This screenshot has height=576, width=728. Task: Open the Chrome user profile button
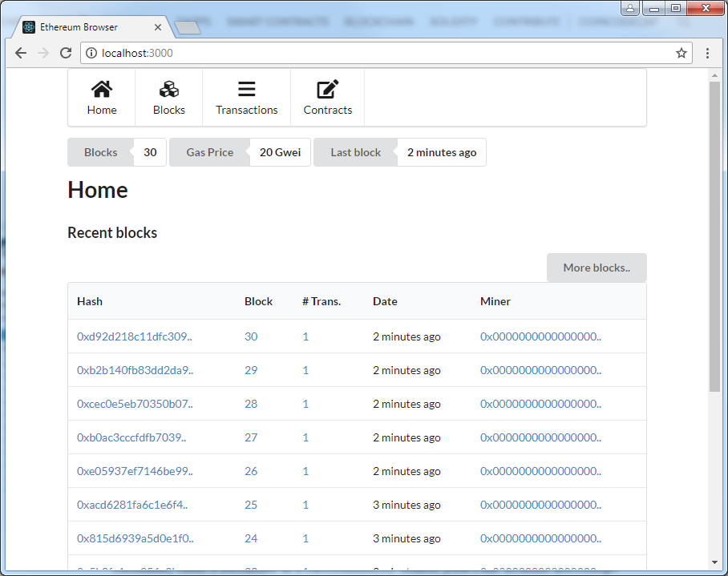630,8
